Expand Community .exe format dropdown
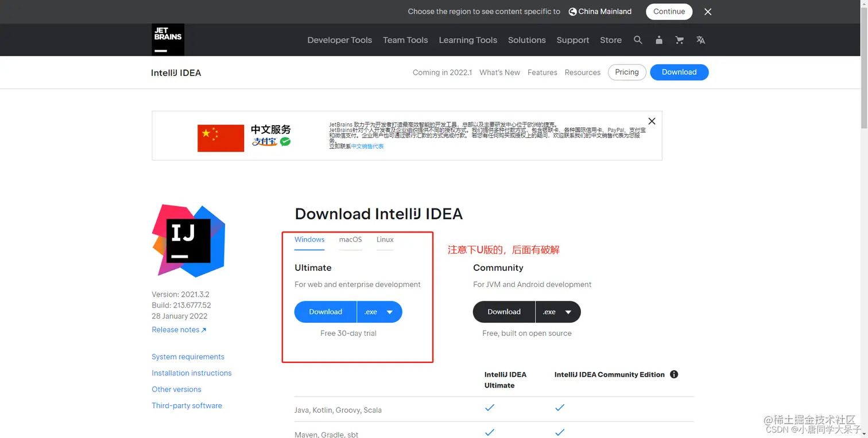Screen dimensions: 868x438 [x=558, y=312]
